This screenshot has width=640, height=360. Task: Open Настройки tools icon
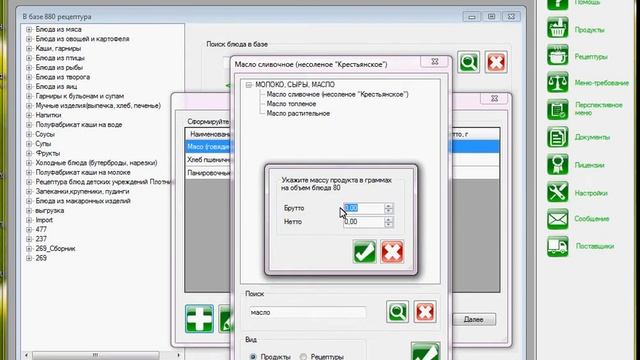point(558,192)
